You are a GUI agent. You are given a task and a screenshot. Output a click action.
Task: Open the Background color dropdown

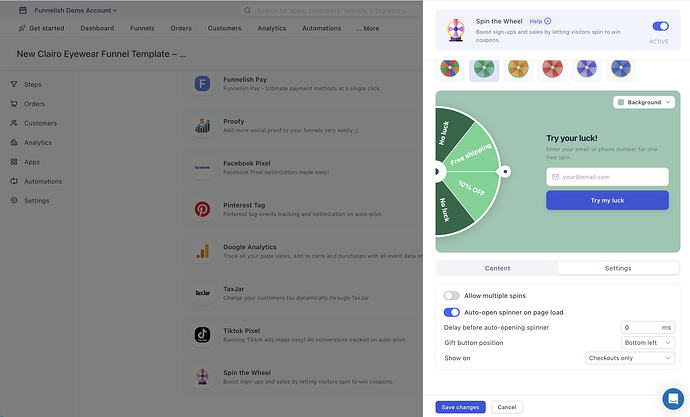(644, 102)
